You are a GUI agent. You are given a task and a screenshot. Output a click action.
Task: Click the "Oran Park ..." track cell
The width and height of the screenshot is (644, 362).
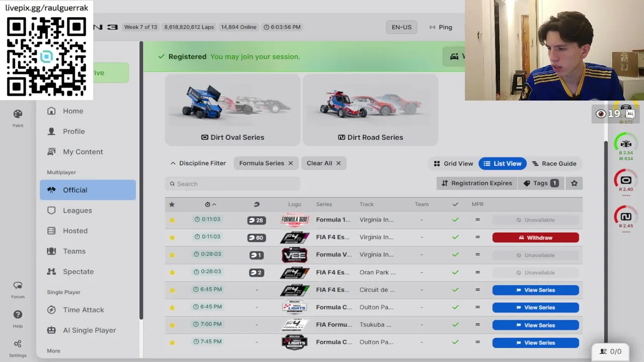pyautogui.click(x=378, y=273)
